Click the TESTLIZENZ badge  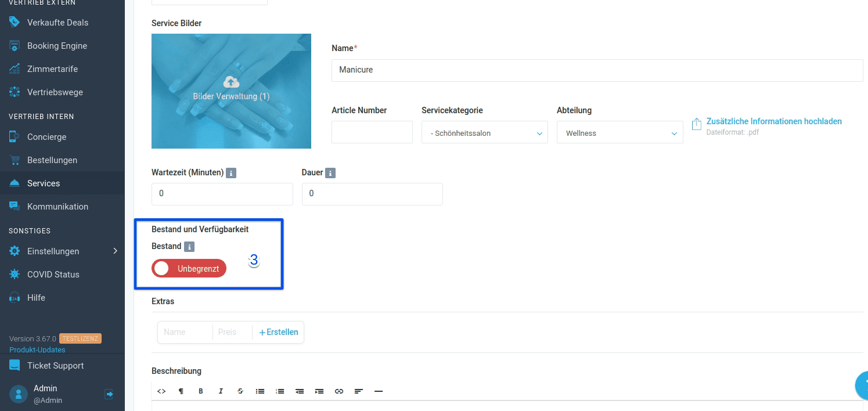tap(80, 338)
